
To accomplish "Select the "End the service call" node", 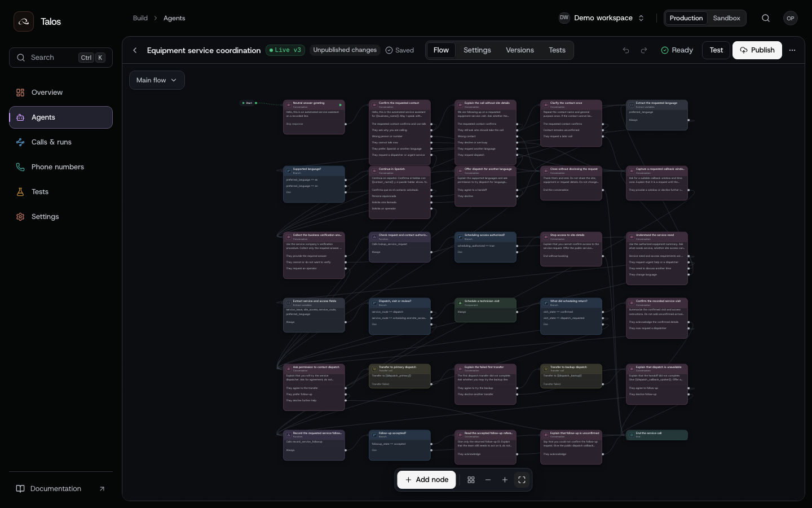I will click(657, 435).
